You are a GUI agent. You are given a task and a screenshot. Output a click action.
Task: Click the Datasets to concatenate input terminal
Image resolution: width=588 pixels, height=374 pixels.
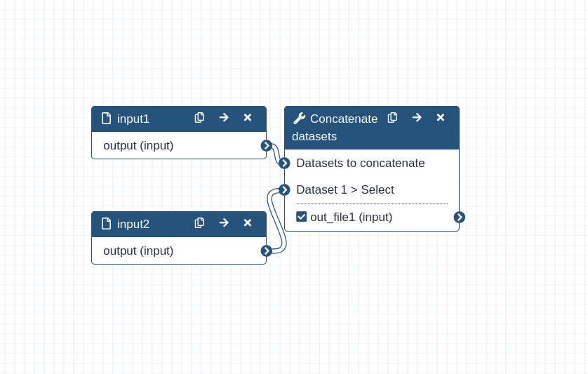285,163
